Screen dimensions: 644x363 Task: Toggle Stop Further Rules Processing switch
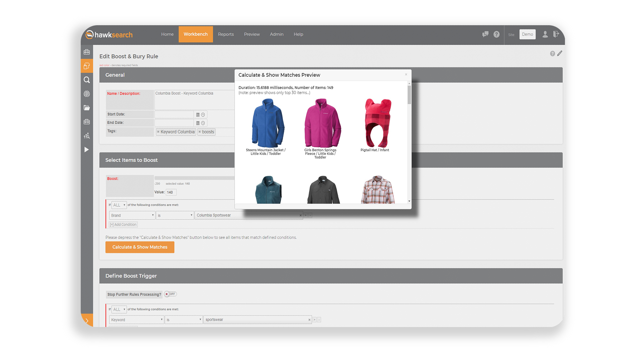point(171,294)
